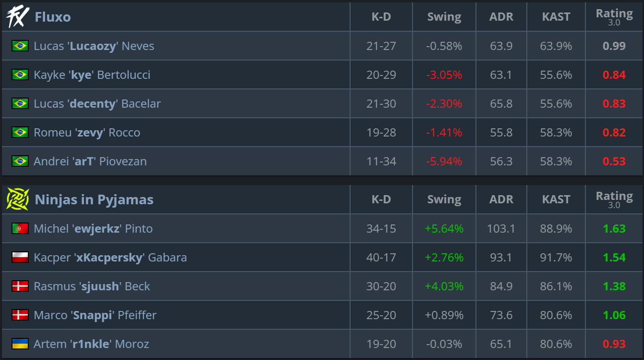Click ewjerkz's 1.63 rating value

[x=614, y=229]
